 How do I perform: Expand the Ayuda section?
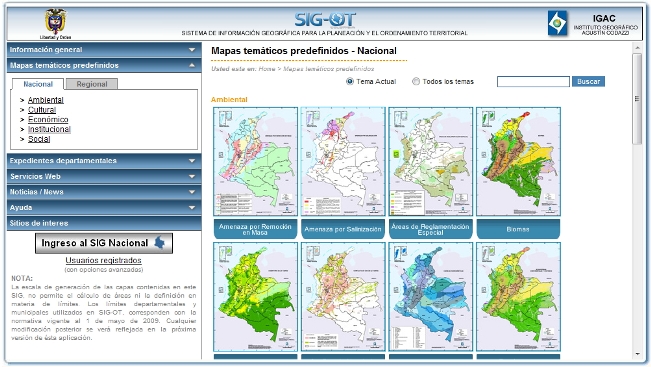click(104, 208)
